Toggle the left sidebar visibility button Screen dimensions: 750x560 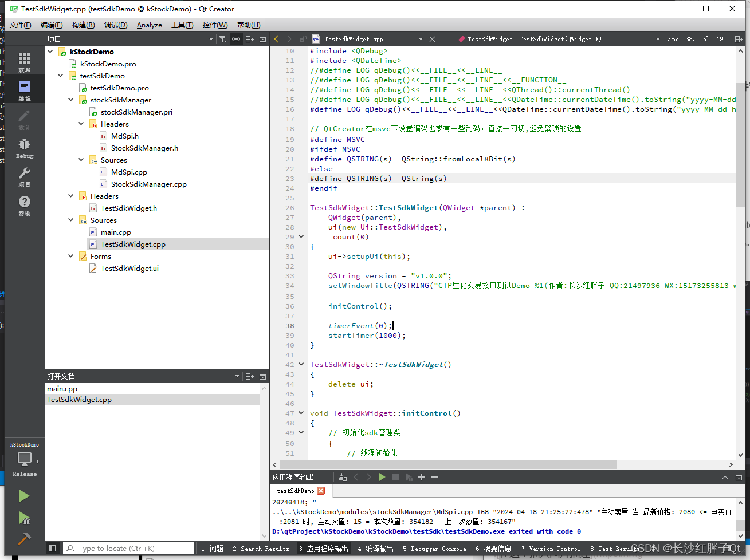(52, 548)
